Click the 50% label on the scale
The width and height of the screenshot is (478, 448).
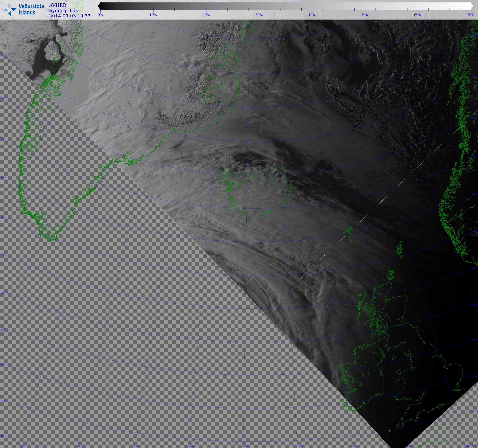coord(365,15)
